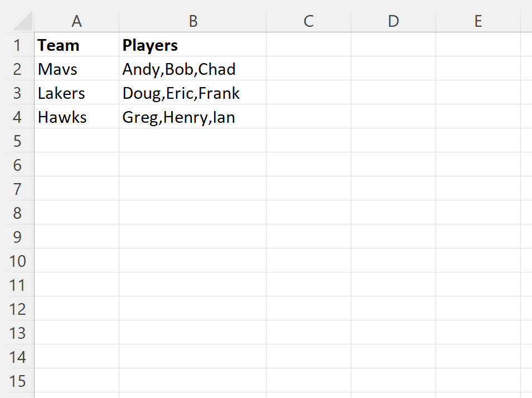
Task: Select row 1 header
Action: (x=17, y=45)
